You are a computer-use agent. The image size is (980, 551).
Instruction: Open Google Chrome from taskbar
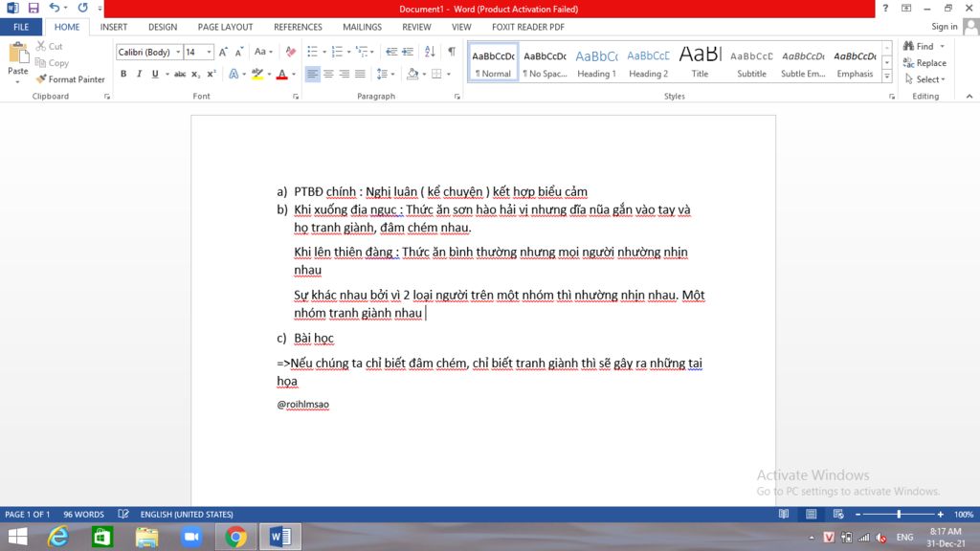point(235,537)
